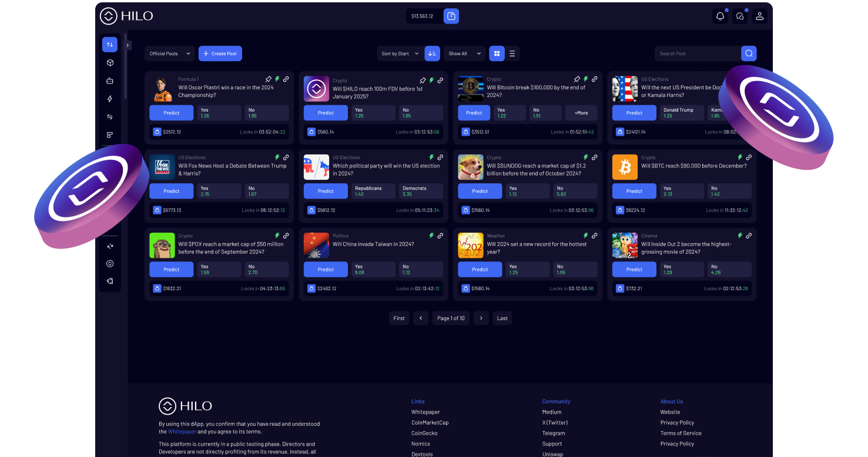This screenshot has height=457, width=868.
Task: Click the HILO logo in the header
Action: (126, 16)
